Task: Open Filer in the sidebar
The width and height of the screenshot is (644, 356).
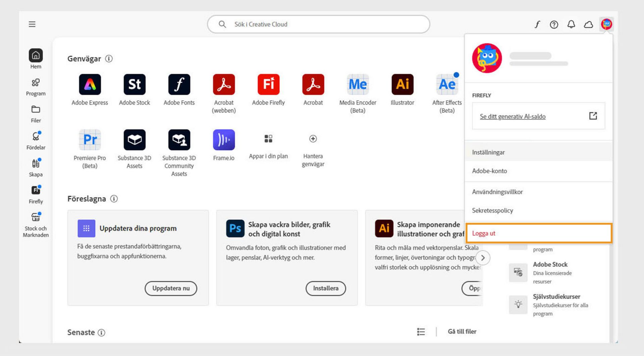Action: point(36,114)
